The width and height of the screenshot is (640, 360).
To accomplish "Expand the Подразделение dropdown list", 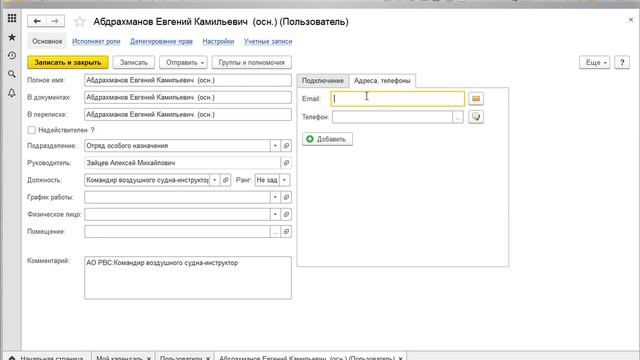I will 275,146.
